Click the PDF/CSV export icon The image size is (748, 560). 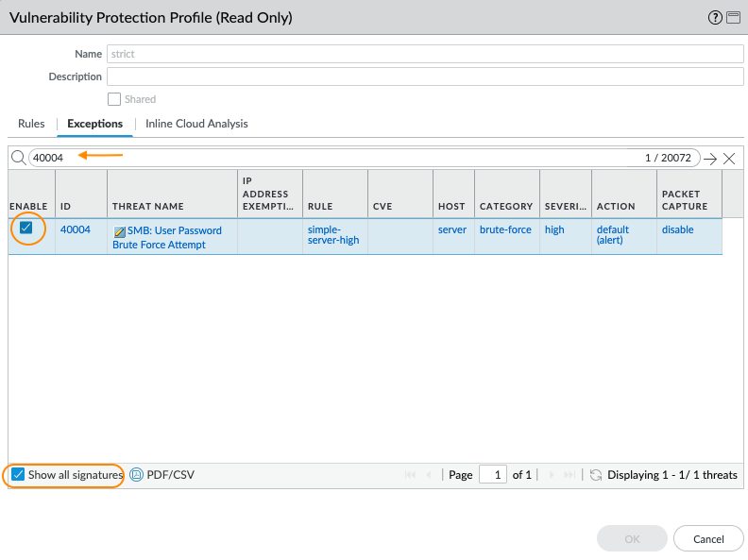coord(136,475)
